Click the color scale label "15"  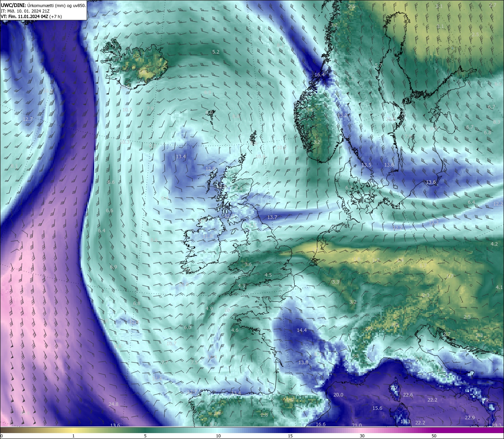click(x=290, y=436)
